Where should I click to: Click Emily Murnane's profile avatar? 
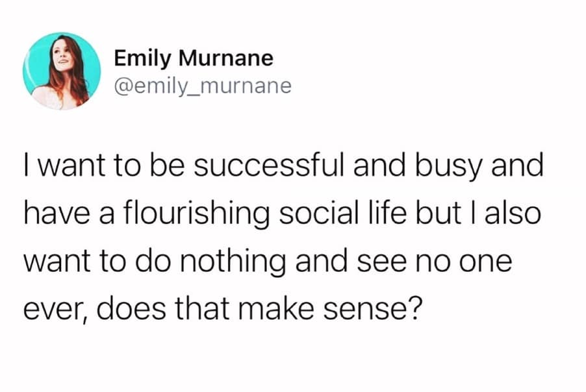point(62,71)
